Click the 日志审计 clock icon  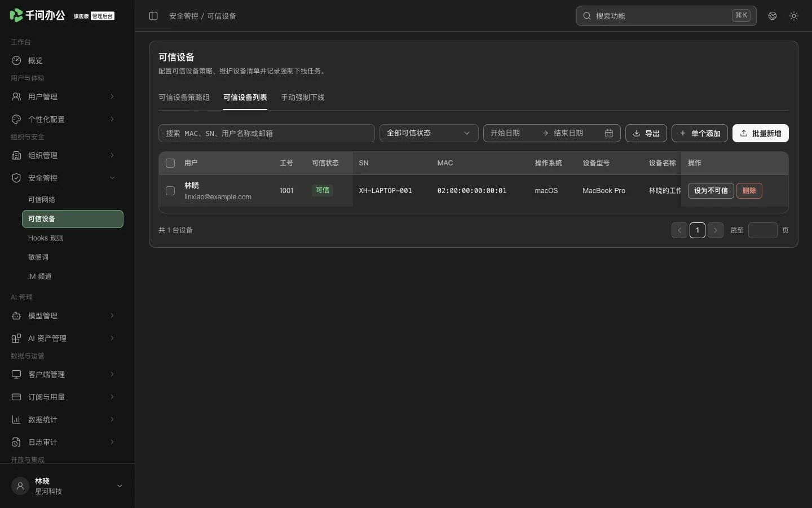click(16, 442)
